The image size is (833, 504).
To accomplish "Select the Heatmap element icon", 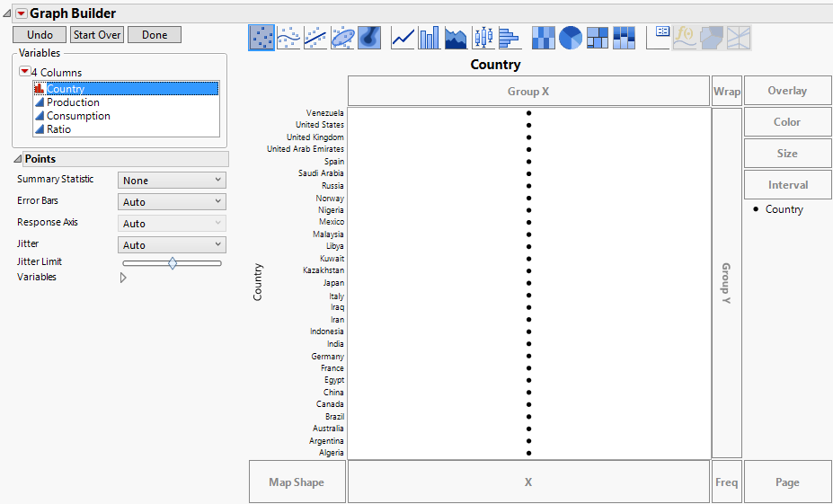I will coord(544,38).
